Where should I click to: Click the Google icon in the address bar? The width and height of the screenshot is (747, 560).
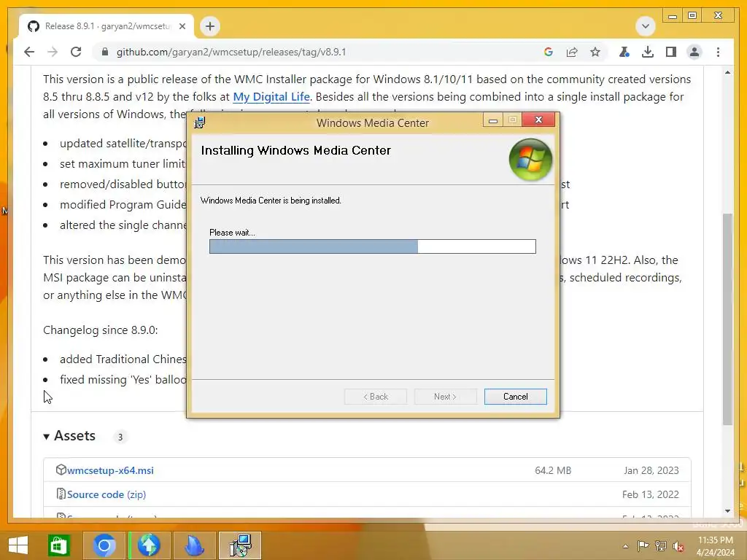pyautogui.click(x=549, y=52)
